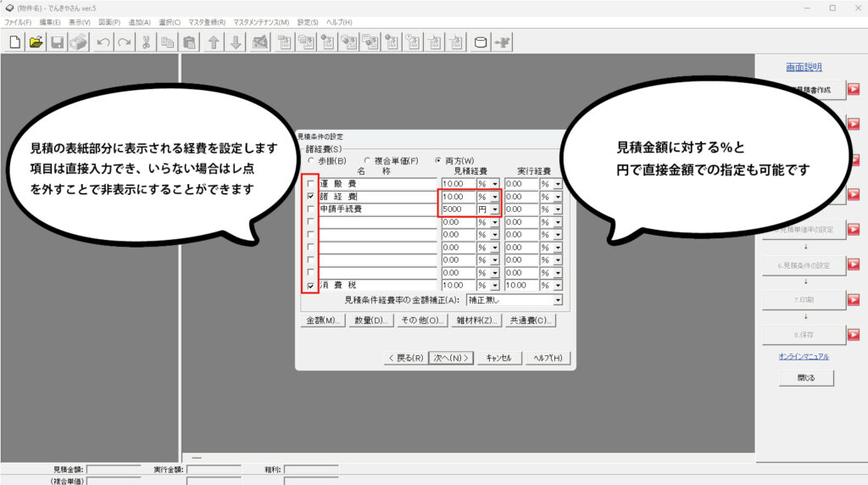The image size is (868, 485).
Task: Click the printer toolbar icon
Action: coord(79,42)
